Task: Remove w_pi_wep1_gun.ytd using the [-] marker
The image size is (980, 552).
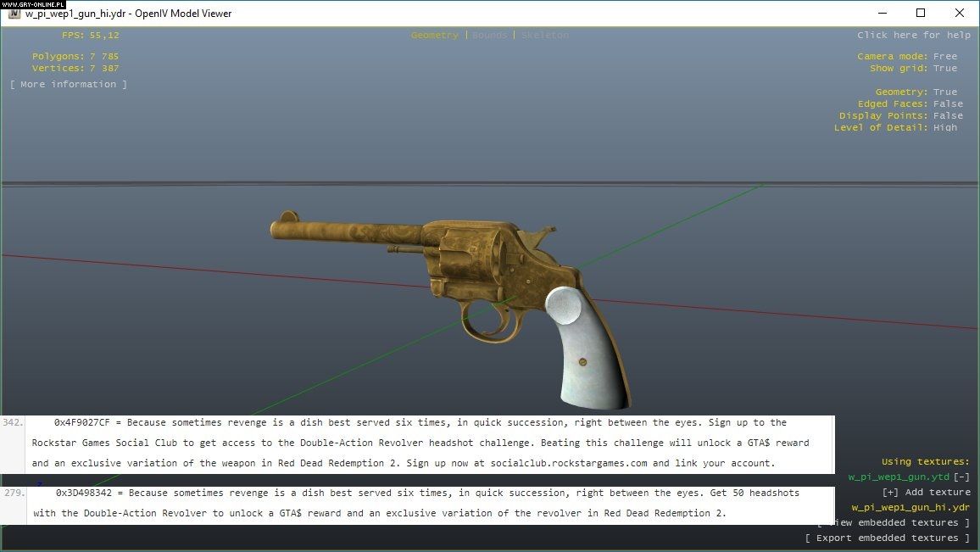Action: click(x=961, y=477)
